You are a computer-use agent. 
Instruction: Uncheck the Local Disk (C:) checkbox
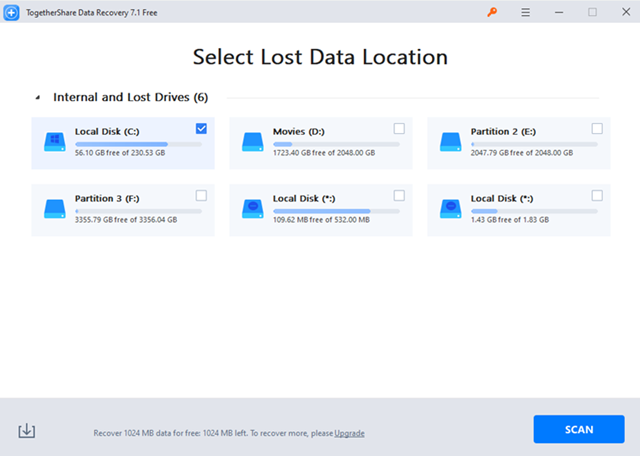[x=201, y=129]
